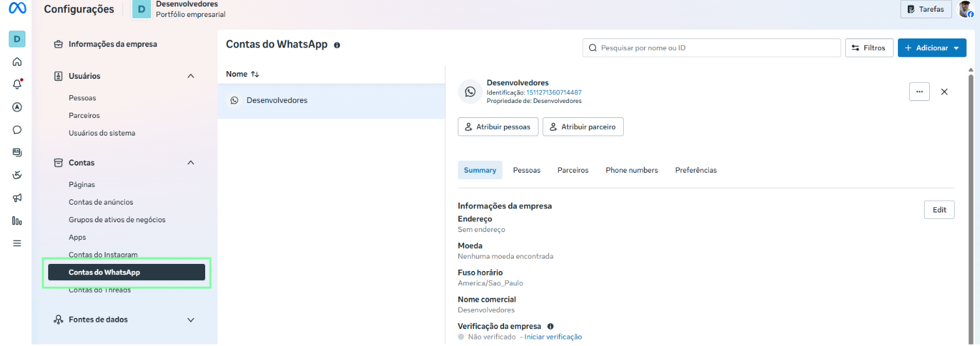Screen dimensions: 980x346
Task: Click the Filtros button
Action: [869, 48]
